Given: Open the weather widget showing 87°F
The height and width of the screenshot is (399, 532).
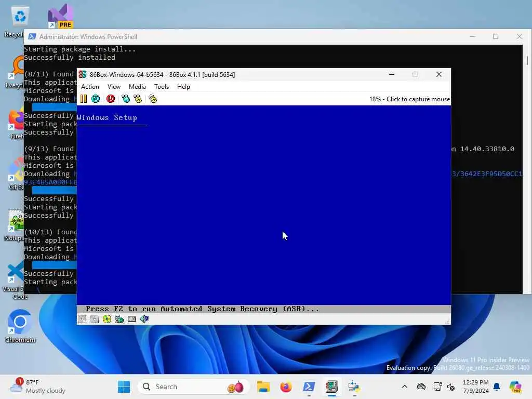Looking at the screenshot, I should [x=38, y=387].
